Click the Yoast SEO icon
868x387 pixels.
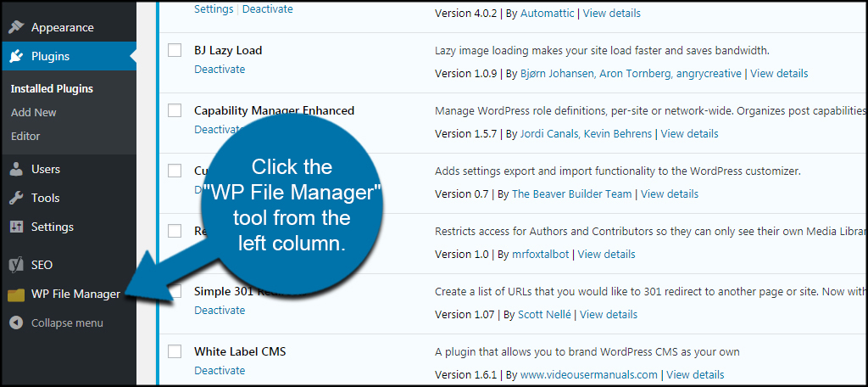[x=16, y=265]
